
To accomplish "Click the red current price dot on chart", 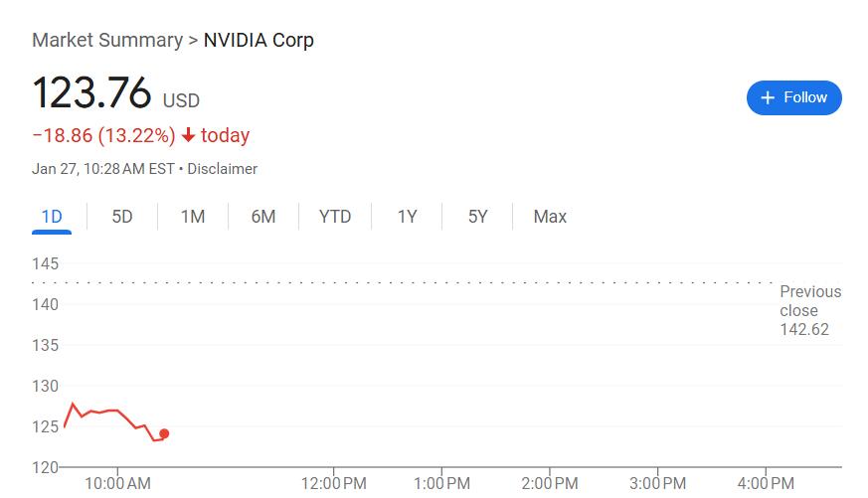I will click(x=164, y=433).
